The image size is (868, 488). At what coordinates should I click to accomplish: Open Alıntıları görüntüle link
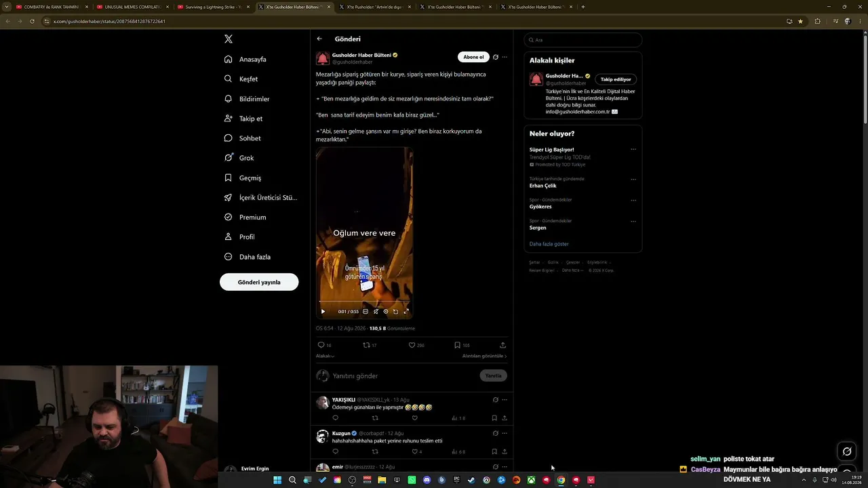[x=484, y=356]
